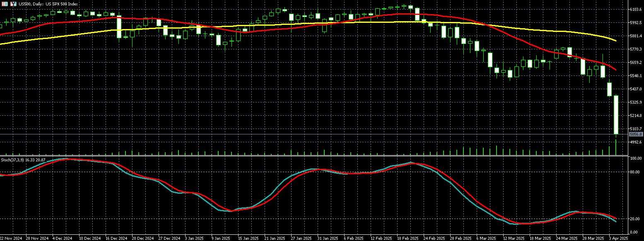Click the tallest volume bar at right

[616, 148]
